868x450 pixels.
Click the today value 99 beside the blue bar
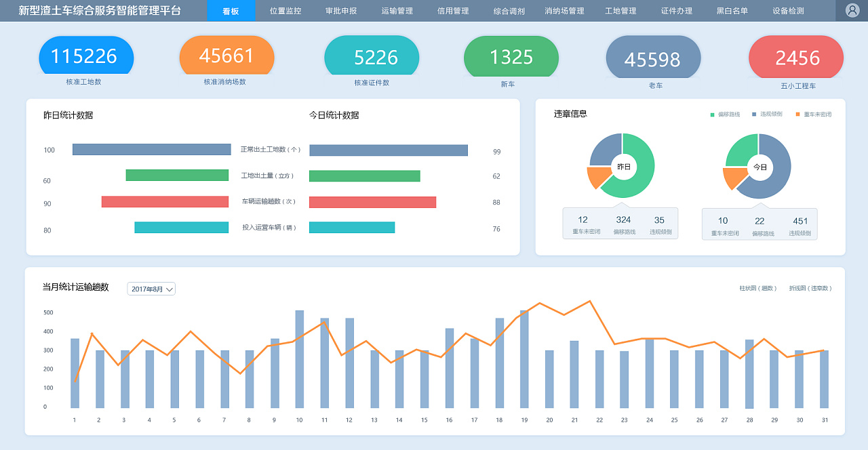tap(496, 152)
